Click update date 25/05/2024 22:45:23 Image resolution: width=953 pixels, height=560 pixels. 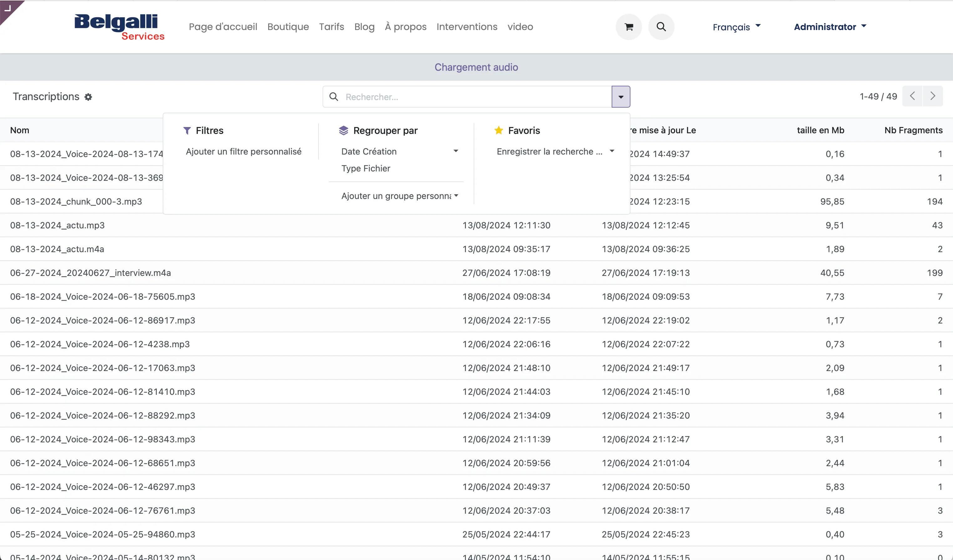[645, 534]
